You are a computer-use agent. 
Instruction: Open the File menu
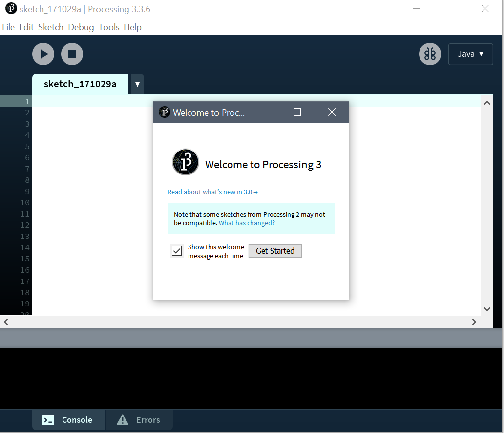click(x=8, y=27)
